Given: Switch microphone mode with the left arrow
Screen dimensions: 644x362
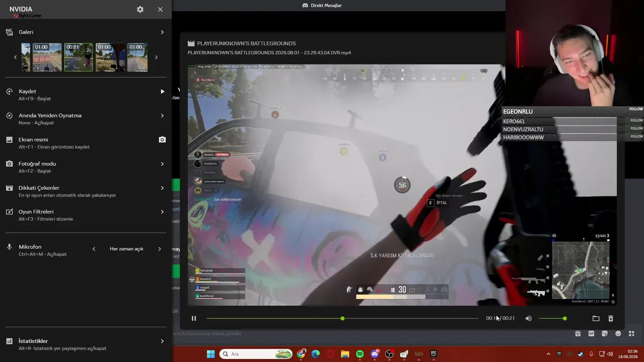Looking at the screenshot, I should click(94, 249).
